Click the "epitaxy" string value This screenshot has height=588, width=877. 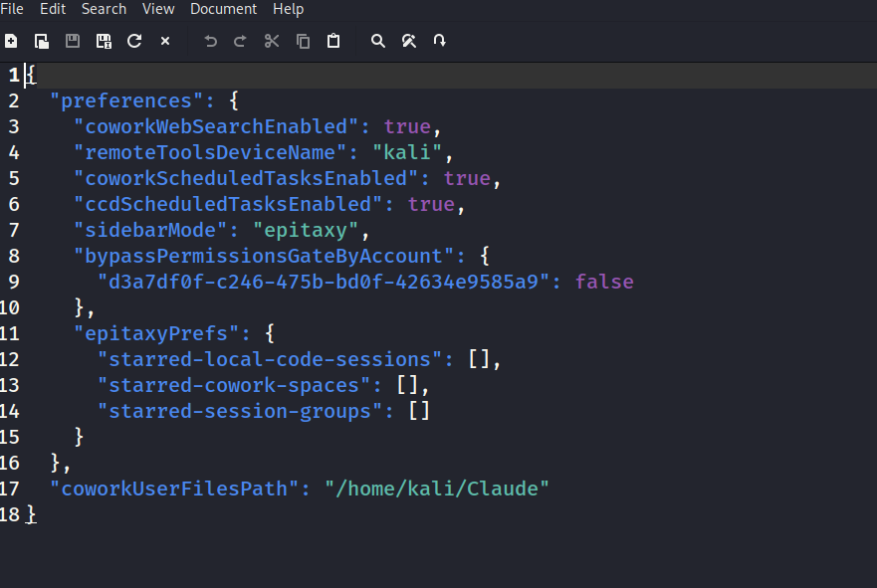click(x=306, y=230)
